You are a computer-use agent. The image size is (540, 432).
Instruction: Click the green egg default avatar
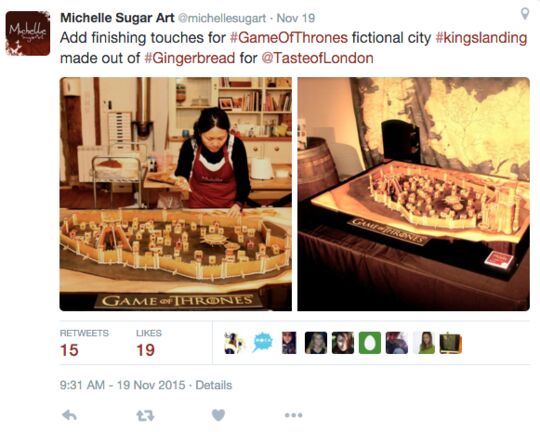click(x=370, y=343)
